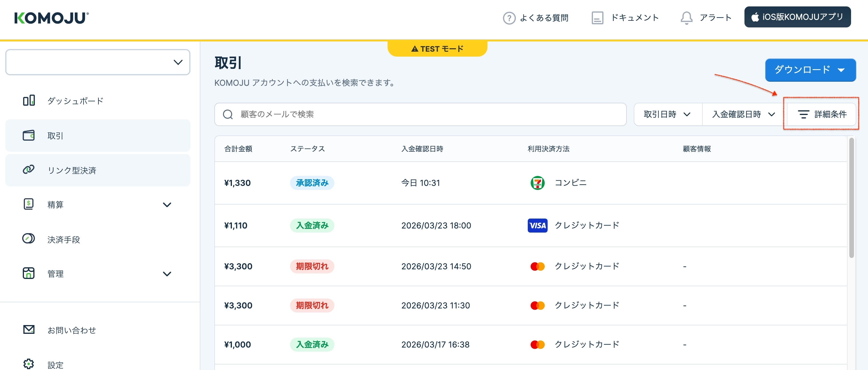Viewport: 868px width, 370px height.
Task: Click the ドキュメント document icon
Action: pyautogui.click(x=597, y=18)
